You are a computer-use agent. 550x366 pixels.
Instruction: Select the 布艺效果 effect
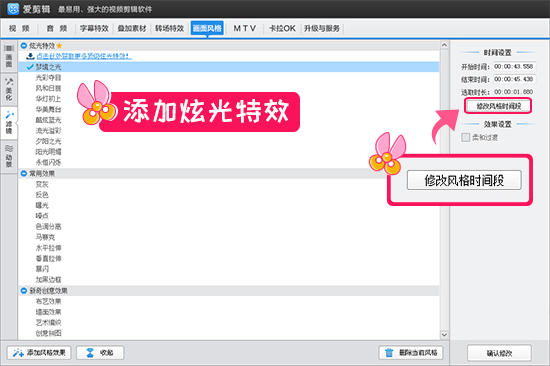pyautogui.click(x=48, y=301)
